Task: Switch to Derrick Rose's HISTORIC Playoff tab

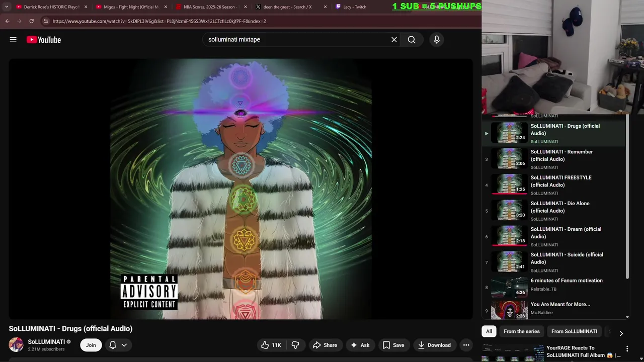Action: tap(52, 7)
